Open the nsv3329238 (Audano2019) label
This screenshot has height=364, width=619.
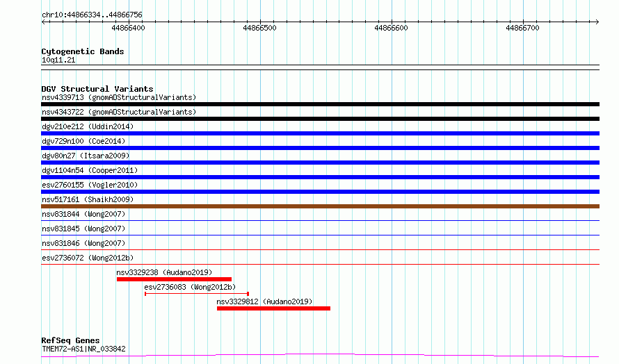[164, 272]
